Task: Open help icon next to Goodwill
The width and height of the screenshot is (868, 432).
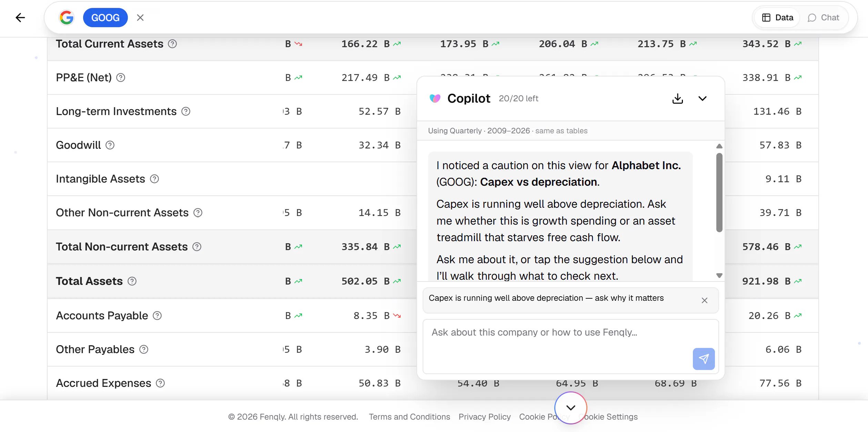Action: [x=110, y=145]
